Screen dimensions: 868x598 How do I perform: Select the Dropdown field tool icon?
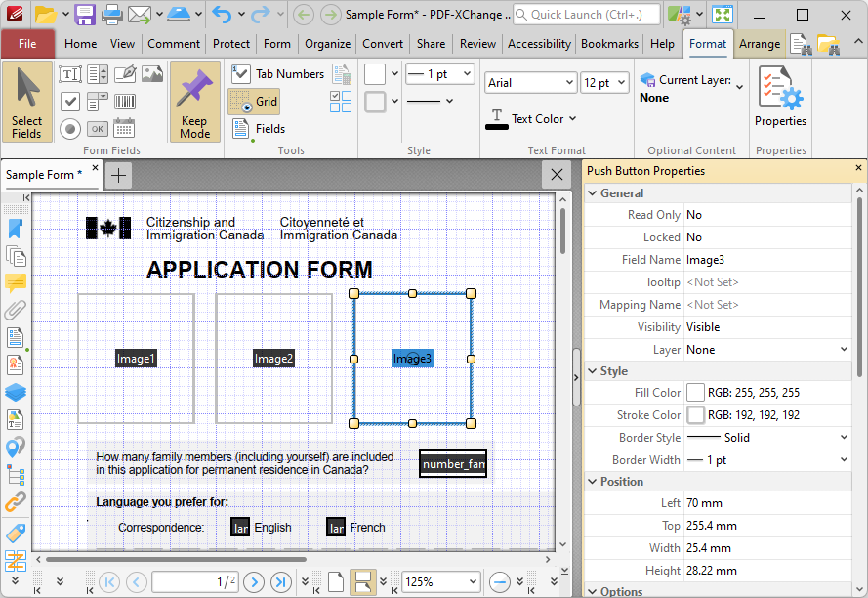[98, 102]
